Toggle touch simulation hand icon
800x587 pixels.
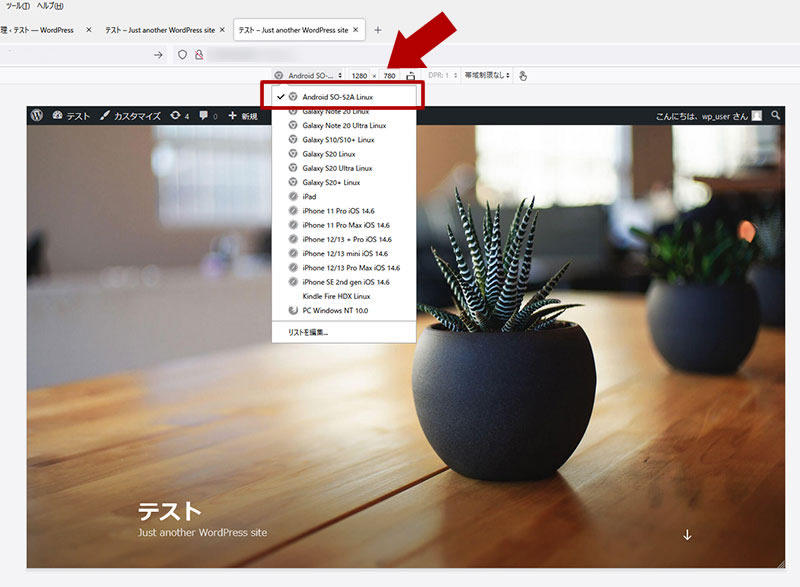point(523,75)
